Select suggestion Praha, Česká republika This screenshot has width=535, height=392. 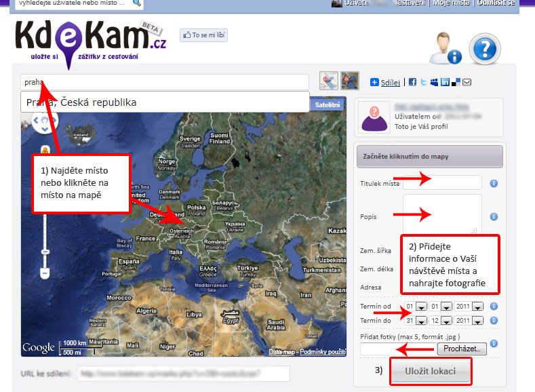(165, 102)
